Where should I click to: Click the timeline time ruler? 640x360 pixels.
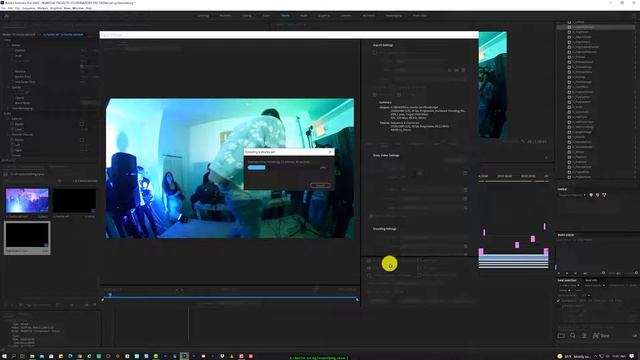coord(513,176)
